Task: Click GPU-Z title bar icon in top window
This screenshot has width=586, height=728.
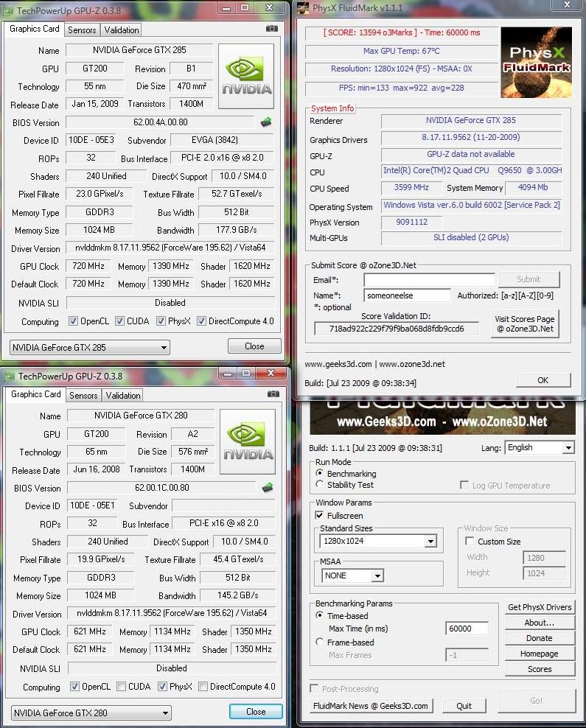Action: click(8, 10)
